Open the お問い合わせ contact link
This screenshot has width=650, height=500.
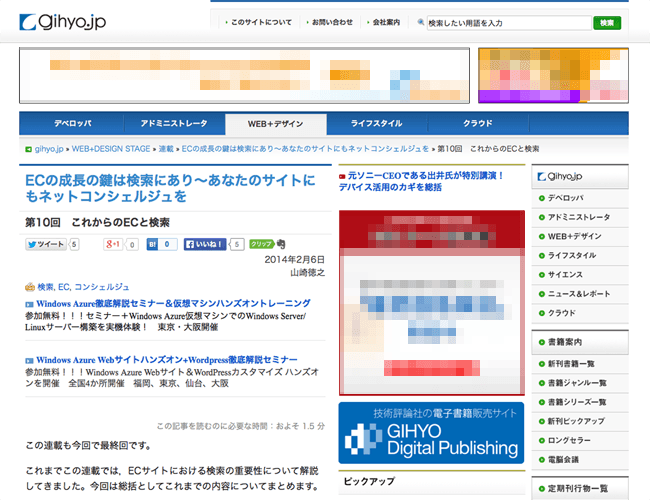coord(332,22)
